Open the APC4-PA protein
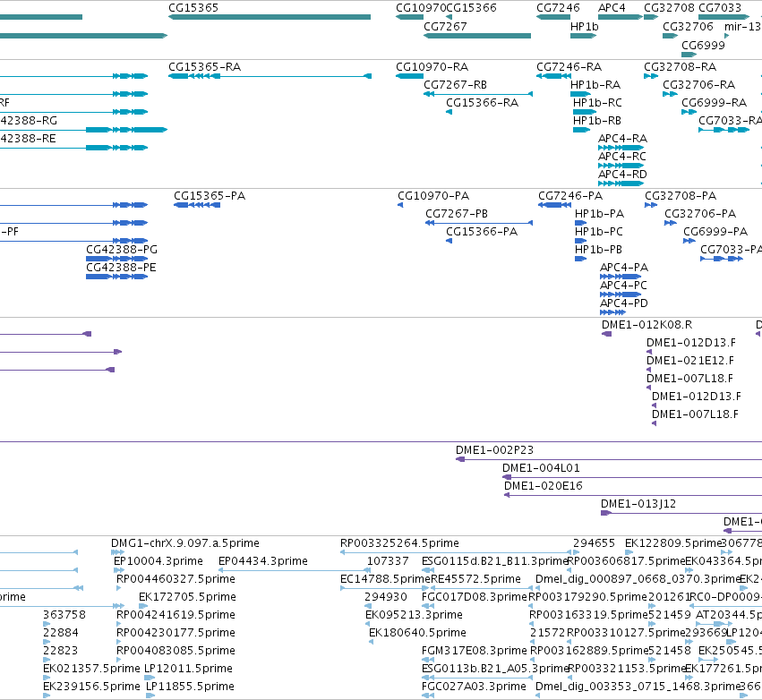Viewport: 762px width, 700px height. coord(621,277)
